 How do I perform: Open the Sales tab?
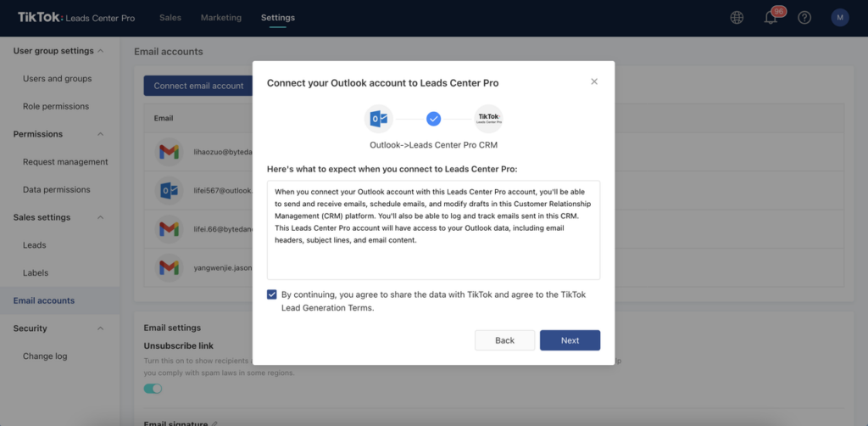coord(170,18)
